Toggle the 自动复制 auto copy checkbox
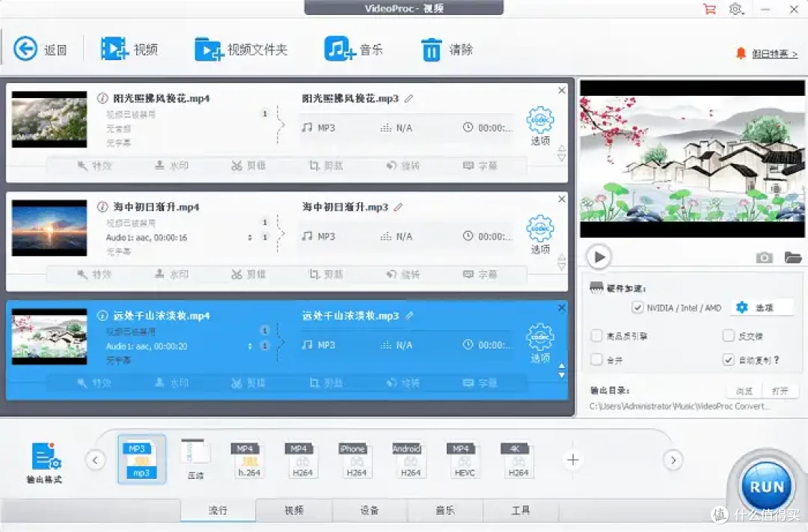This screenshot has height=532, width=808. click(x=728, y=359)
